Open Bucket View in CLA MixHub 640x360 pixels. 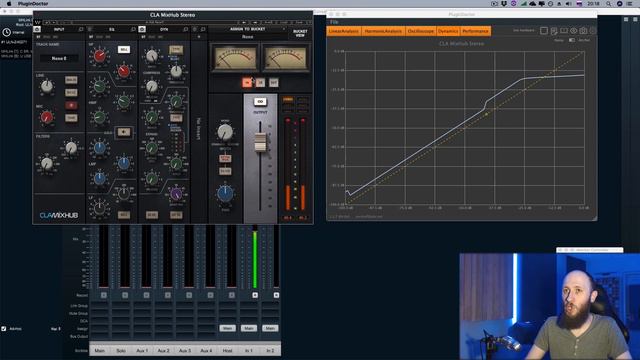click(x=300, y=33)
